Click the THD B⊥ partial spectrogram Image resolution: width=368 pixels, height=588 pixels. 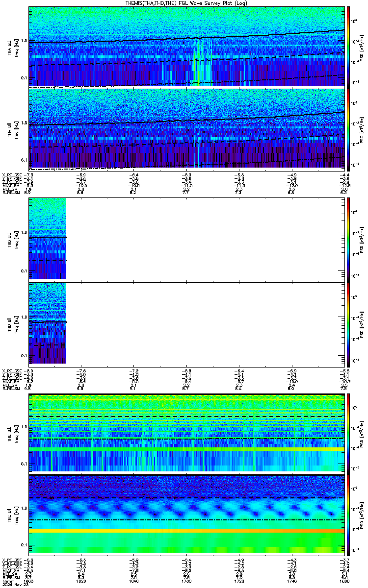(48, 238)
